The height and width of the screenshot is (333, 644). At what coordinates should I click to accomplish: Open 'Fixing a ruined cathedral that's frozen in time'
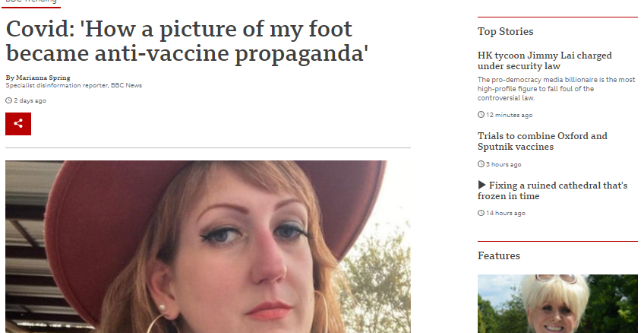coord(552,190)
